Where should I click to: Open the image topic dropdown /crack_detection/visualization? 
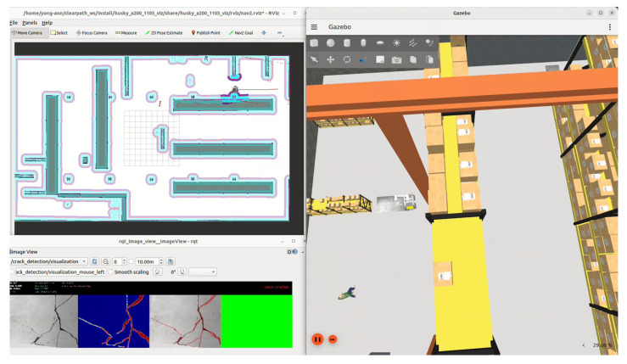48,261
